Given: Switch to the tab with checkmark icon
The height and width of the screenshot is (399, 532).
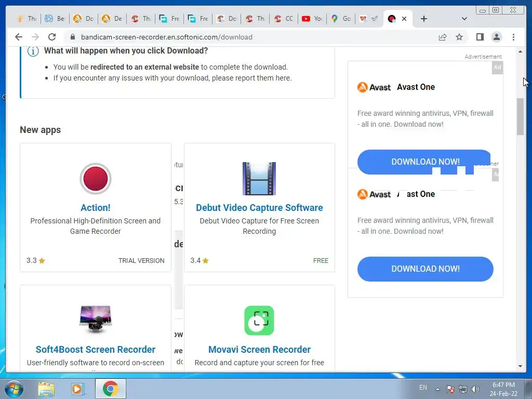Looking at the screenshot, I should pyautogui.click(x=369, y=19).
